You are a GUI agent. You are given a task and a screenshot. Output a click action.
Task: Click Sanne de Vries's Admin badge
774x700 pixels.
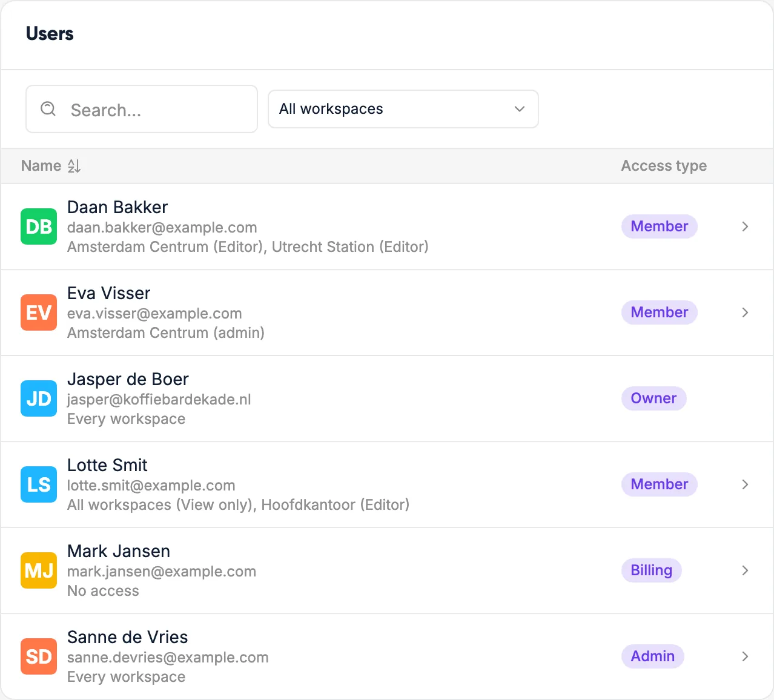point(653,656)
